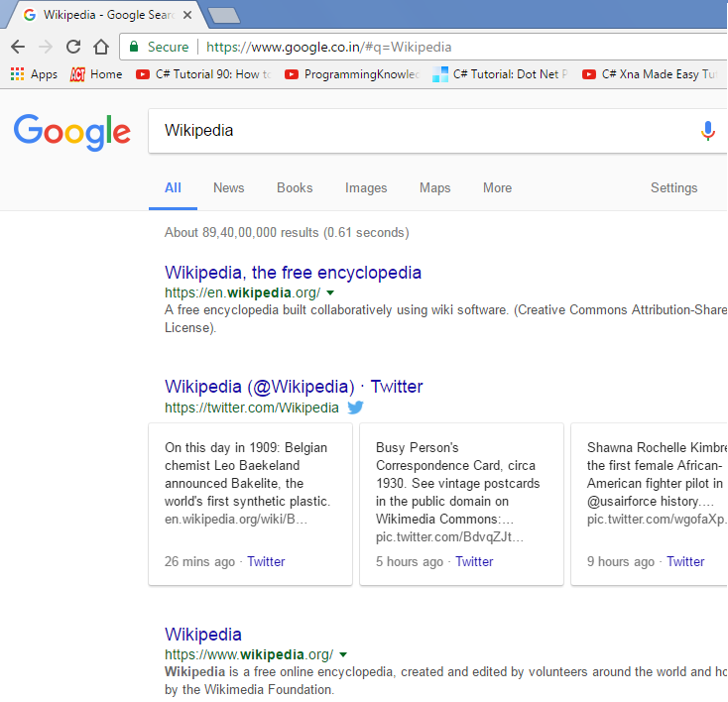Open the C# Xna Made Easy bookmark
The width and height of the screenshot is (728, 702).
coord(650,74)
